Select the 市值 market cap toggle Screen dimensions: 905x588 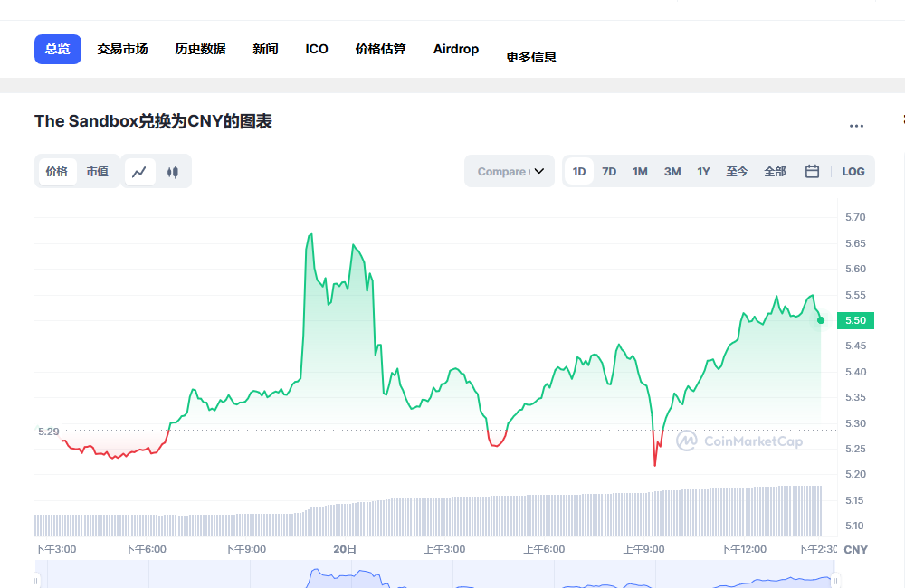coord(98,172)
